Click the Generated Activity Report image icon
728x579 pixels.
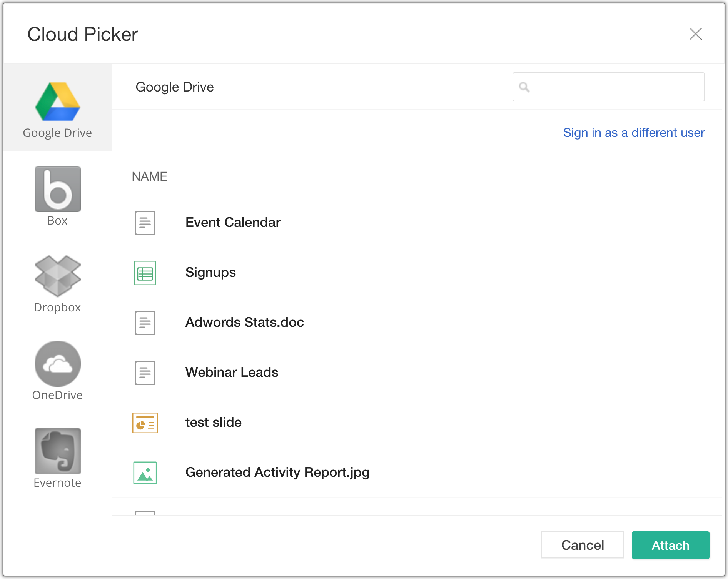click(145, 473)
